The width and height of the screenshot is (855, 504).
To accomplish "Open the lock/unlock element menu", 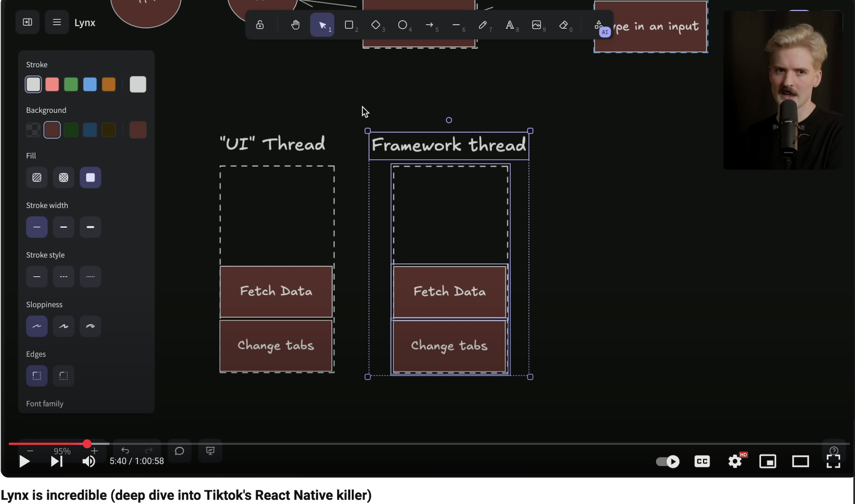I will [x=259, y=24].
